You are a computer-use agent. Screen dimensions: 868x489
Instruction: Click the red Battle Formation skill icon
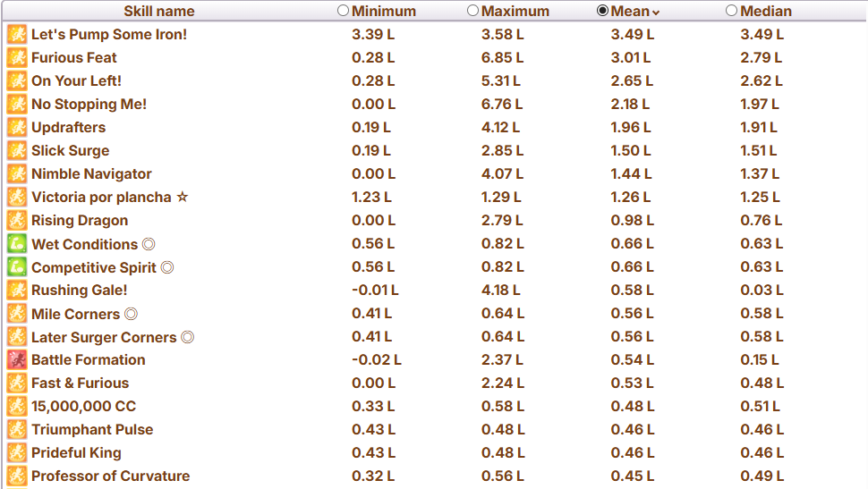17,359
